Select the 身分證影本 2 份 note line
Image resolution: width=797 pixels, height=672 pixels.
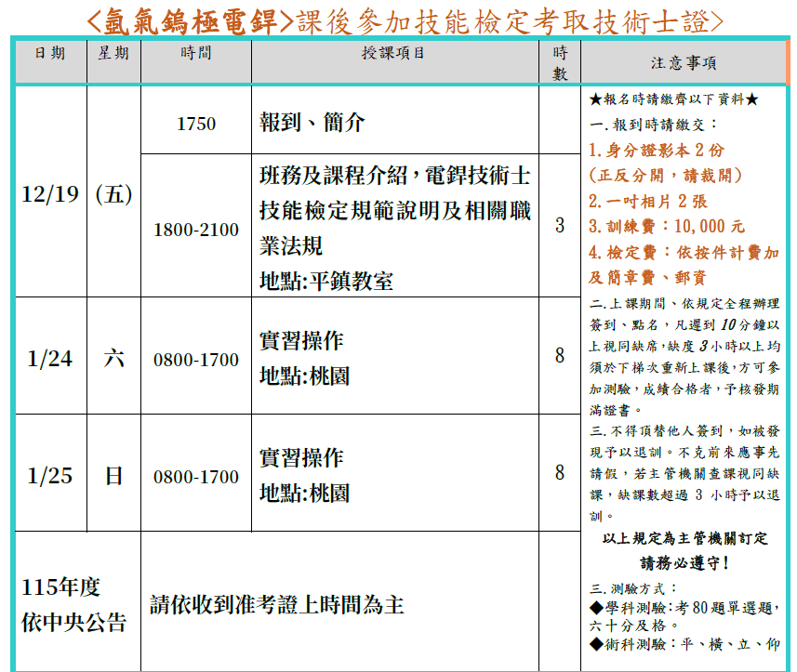[657, 150]
